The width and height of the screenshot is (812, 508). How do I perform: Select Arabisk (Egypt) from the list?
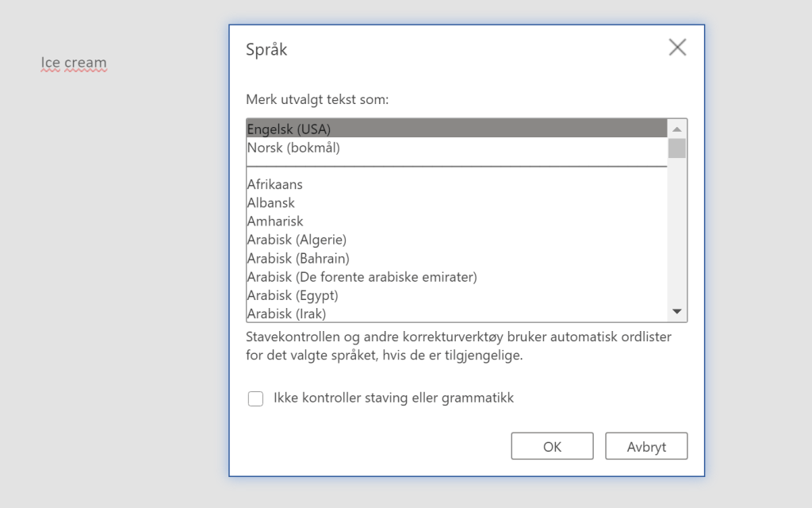click(293, 295)
